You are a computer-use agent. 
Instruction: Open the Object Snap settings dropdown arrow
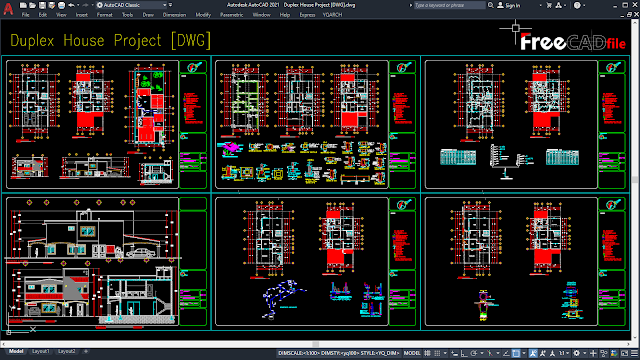[524, 353]
